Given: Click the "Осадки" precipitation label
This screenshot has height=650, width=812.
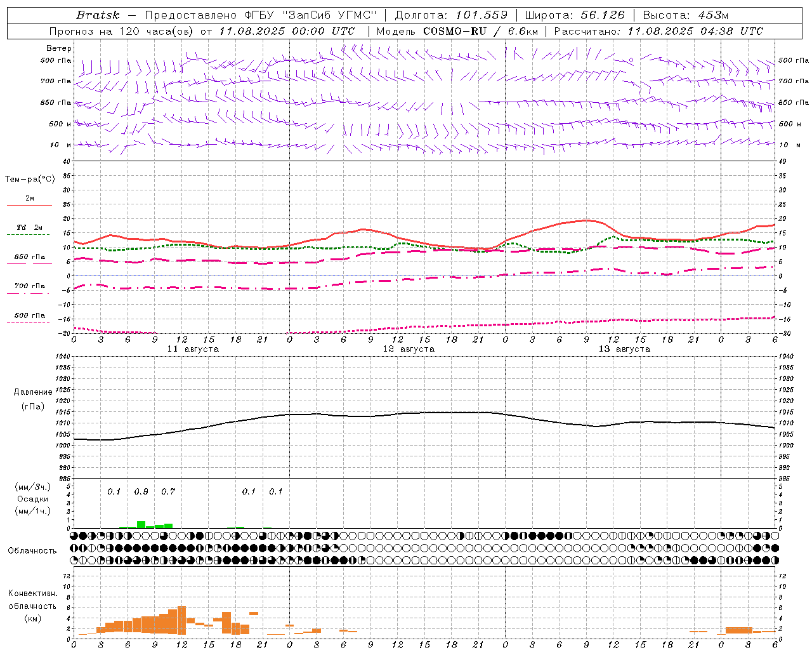Looking at the screenshot, I should point(33,499).
